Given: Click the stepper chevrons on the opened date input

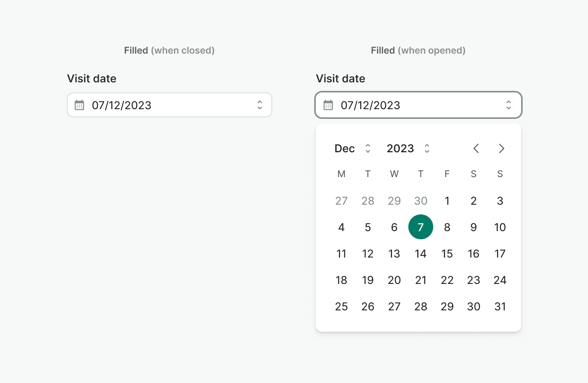Looking at the screenshot, I should coord(509,105).
